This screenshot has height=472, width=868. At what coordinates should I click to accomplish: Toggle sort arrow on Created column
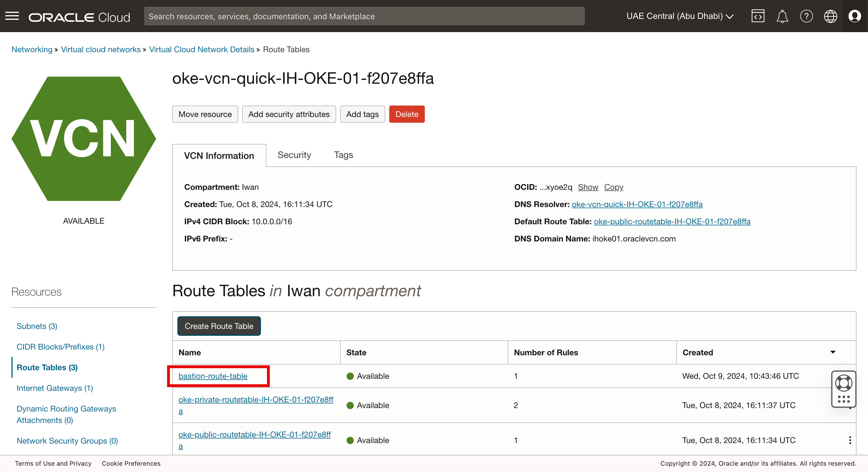pyautogui.click(x=833, y=352)
